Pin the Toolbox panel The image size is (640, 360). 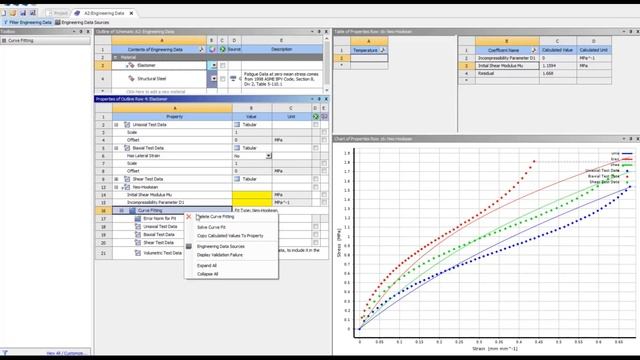pos(81,31)
